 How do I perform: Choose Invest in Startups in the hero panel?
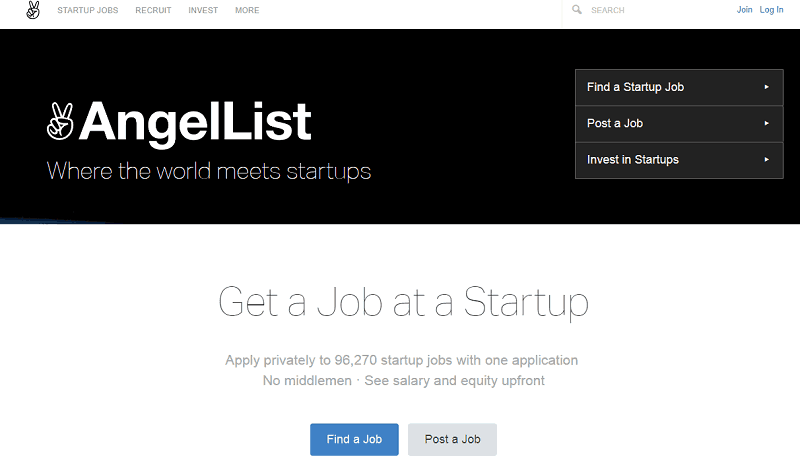(633, 160)
